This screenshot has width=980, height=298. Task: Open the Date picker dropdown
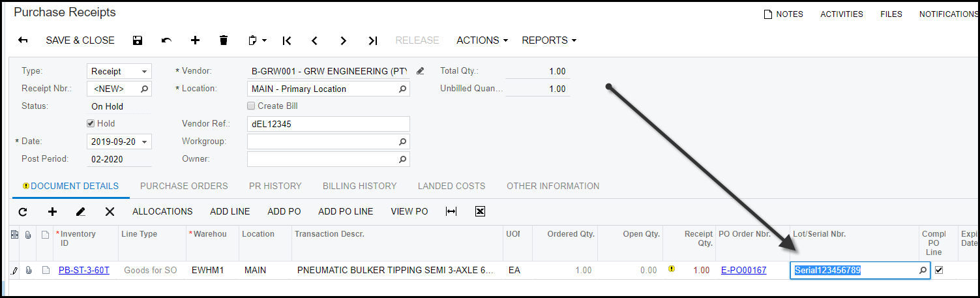[x=145, y=141]
